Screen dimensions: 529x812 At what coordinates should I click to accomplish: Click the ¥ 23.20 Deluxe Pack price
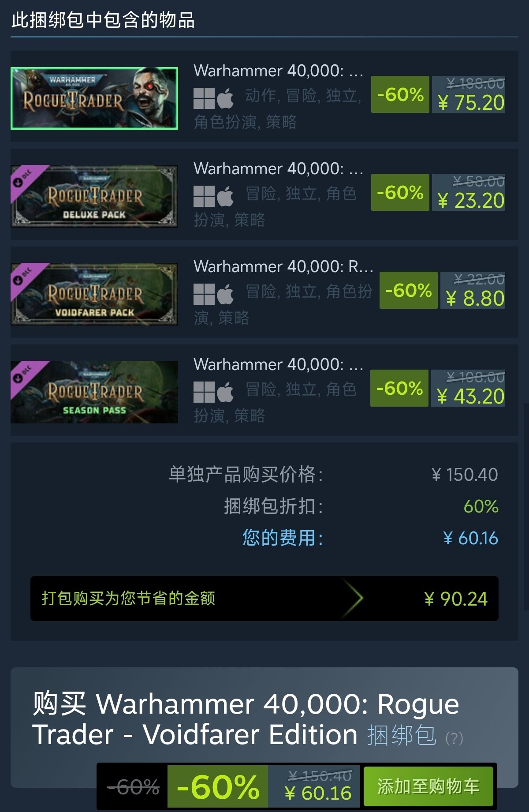coord(471,201)
